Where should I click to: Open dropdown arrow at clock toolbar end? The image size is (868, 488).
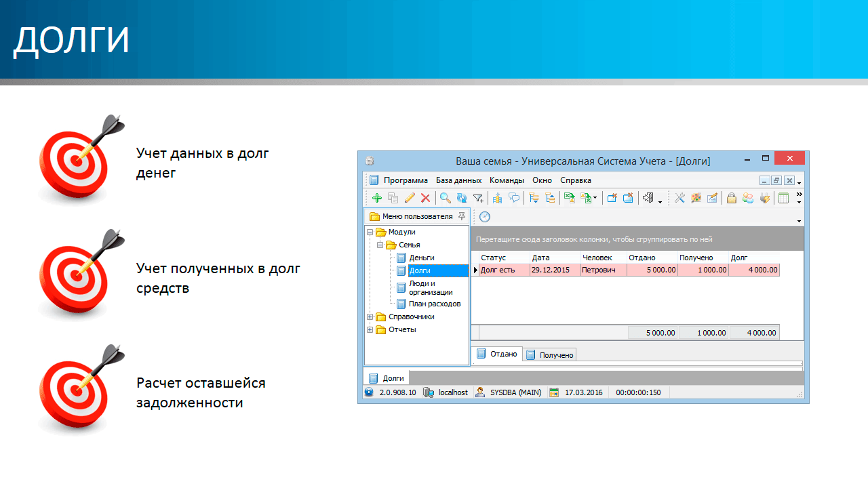pos(799,221)
